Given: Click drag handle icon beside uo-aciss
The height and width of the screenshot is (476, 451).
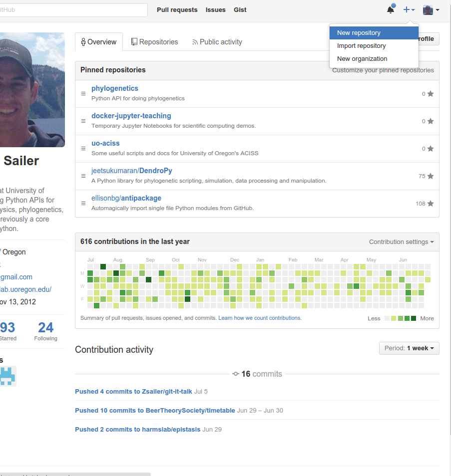Looking at the screenshot, I should pyautogui.click(x=83, y=149).
